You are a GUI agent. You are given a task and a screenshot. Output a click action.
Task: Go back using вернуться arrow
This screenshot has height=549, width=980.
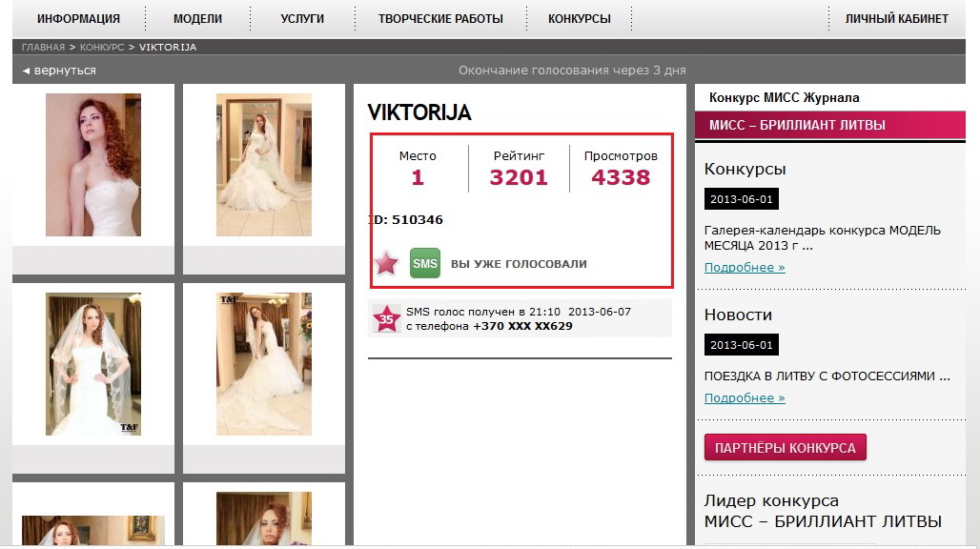(60, 71)
